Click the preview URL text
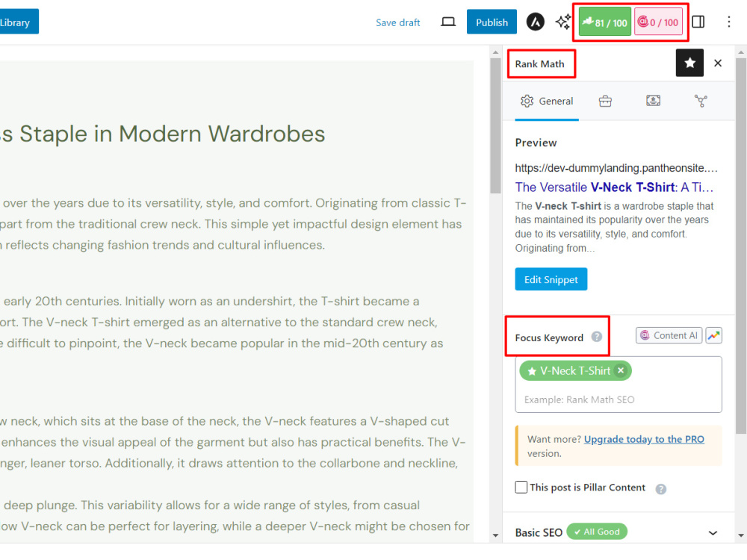Screen dimensions: 747x560 point(616,167)
